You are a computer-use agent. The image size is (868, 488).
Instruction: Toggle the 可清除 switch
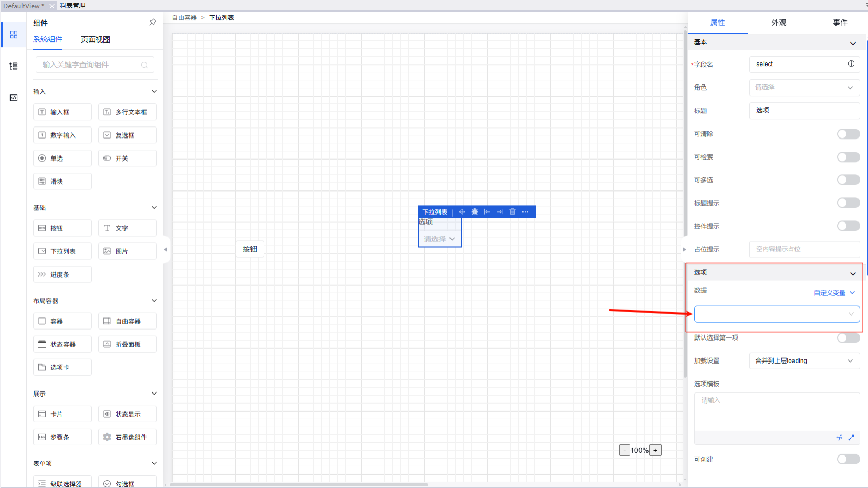click(x=848, y=134)
